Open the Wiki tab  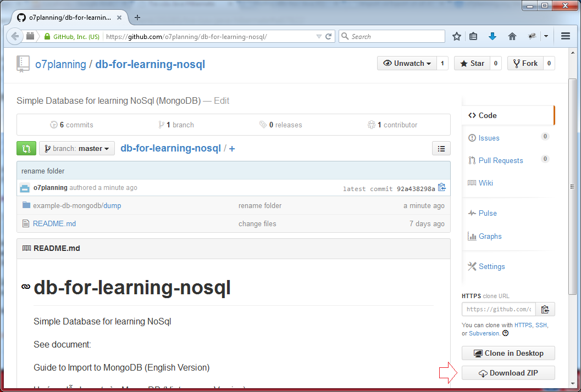pyautogui.click(x=485, y=183)
